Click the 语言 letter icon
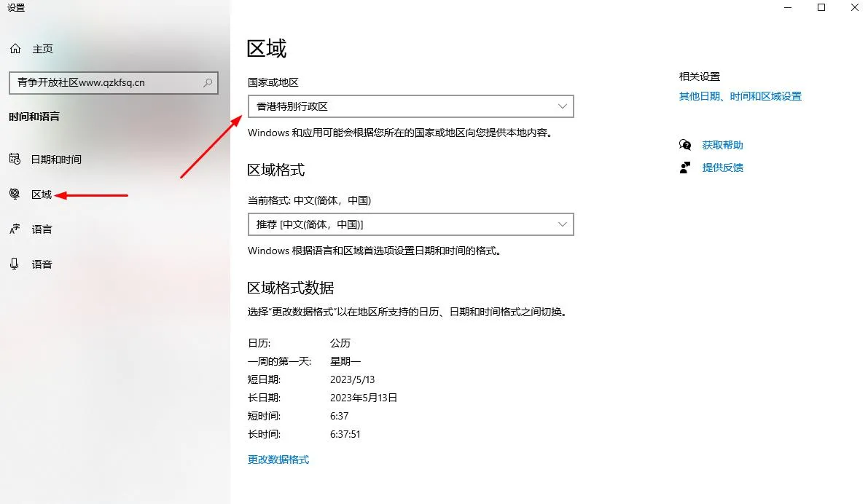This screenshot has height=504, width=868. point(15,229)
